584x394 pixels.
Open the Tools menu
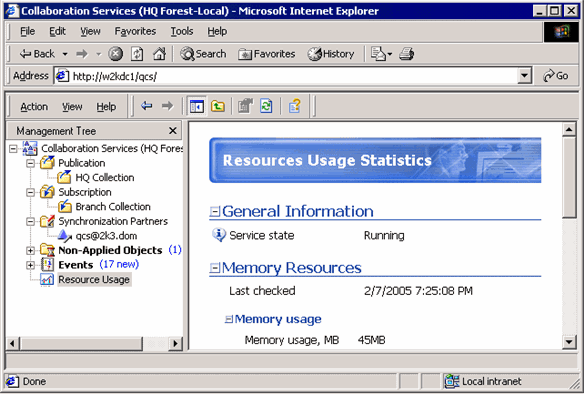click(x=182, y=31)
